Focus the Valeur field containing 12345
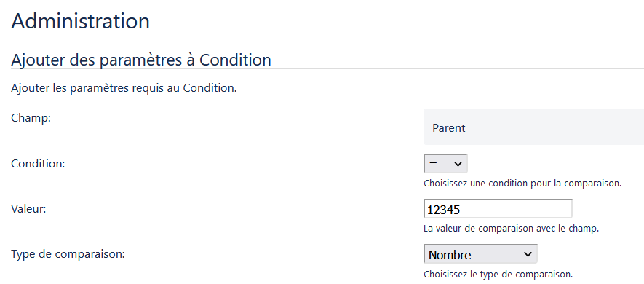The image size is (644, 284). [498, 209]
